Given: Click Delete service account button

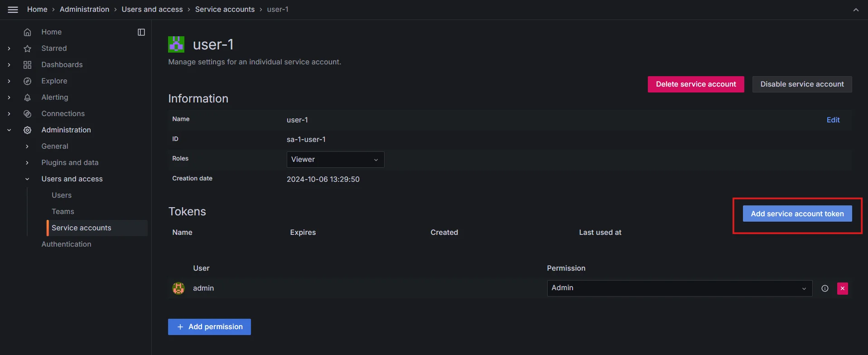Looking at the screenshot, I should click(696, 84).
